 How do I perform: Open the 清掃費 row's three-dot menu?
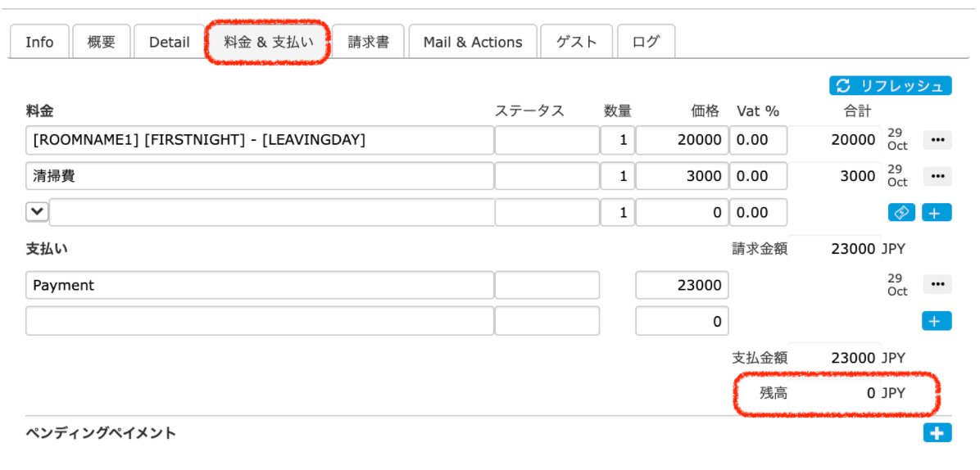coord(937,176)
